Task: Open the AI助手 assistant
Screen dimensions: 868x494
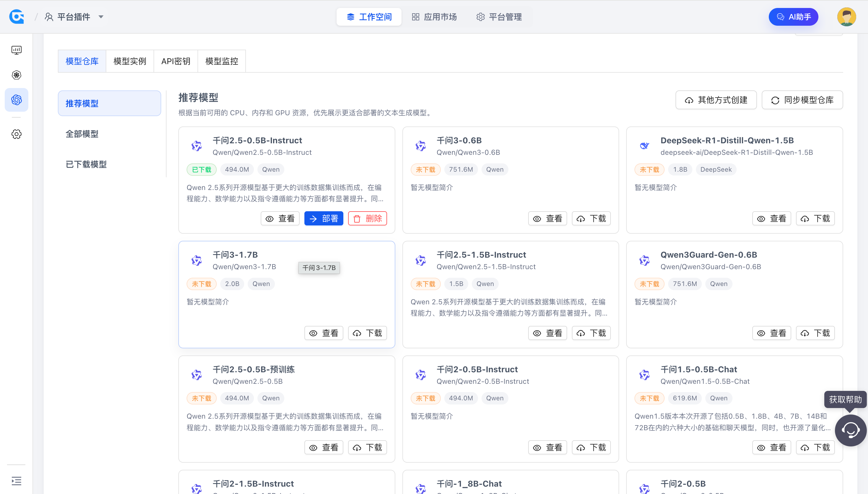Action: pyautogui.click(x=793, y=17)
